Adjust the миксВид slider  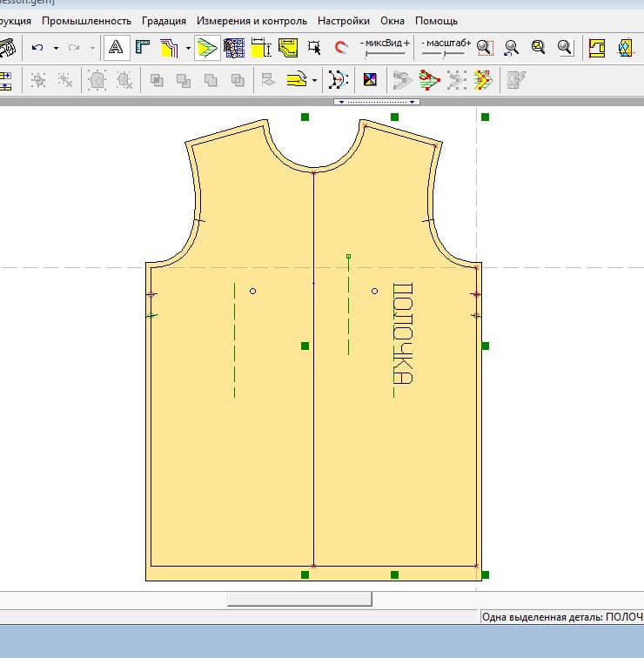pyautogui.click(x=386, y=53)
